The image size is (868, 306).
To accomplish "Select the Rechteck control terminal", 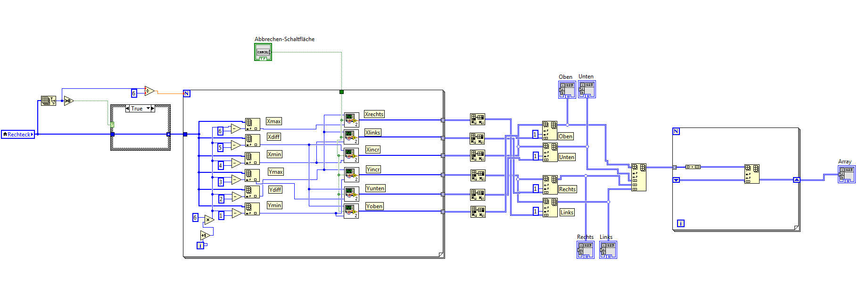I will pyautogui.click(x=18, y=135).
